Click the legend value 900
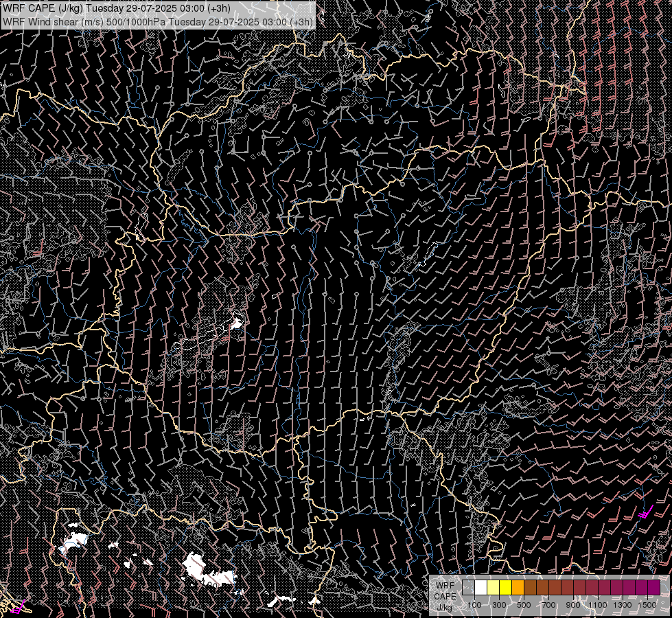 573,605
